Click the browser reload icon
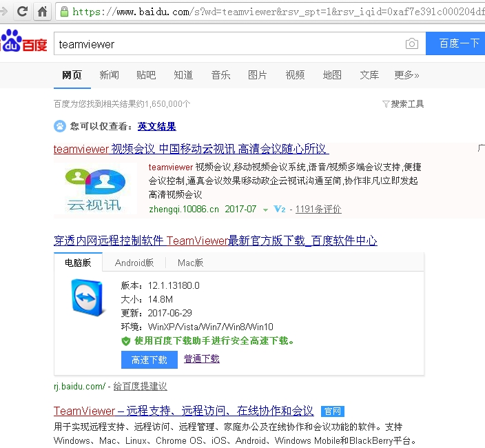Screen dimensions: 485x448 tap(22, 12)
